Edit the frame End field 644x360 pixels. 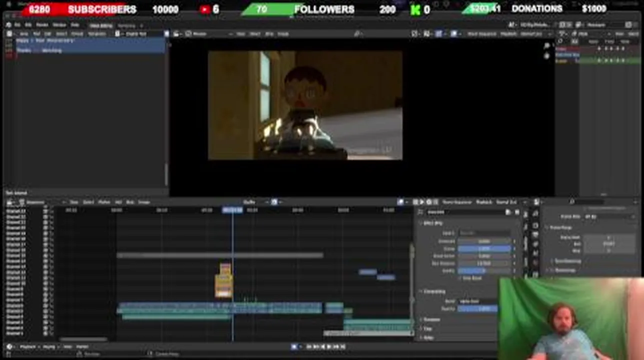coord(609,244)
